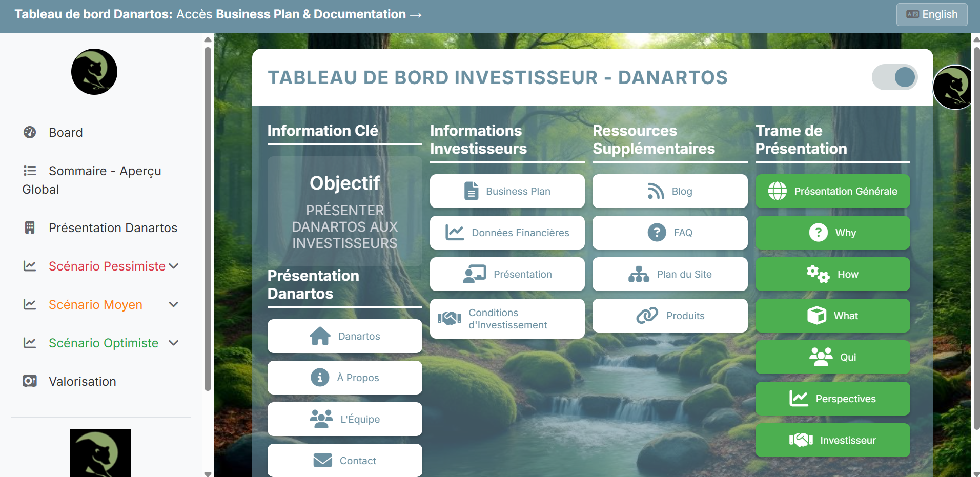Viewport: 980px width, 477px height.
Task: Open Conditions d'Investissement
Action: pos(507,318)
